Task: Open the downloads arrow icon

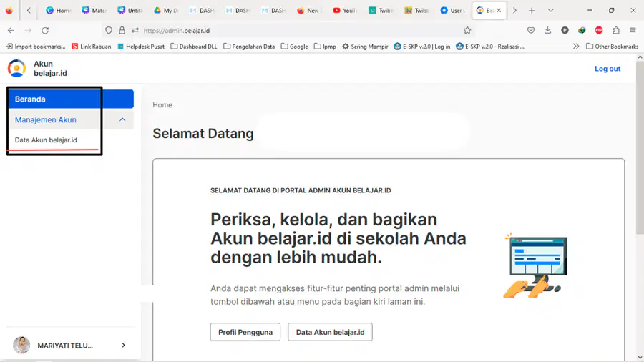Action: (547, 30)
